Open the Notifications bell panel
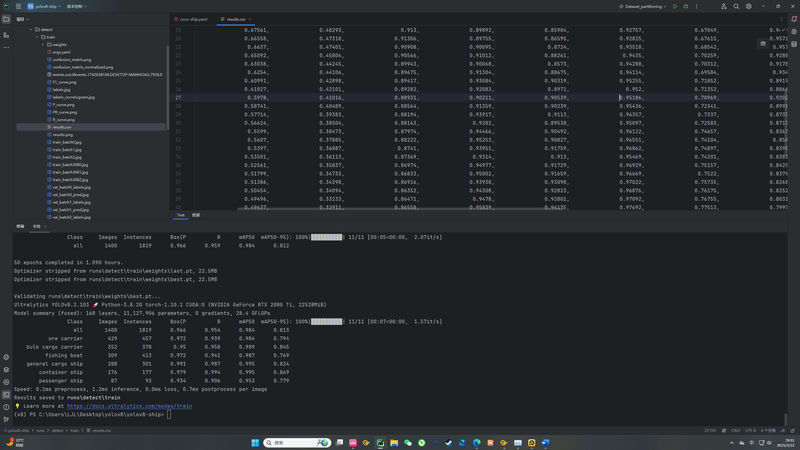The height and width of the screenshot is (450, 800). coord(794,19)
